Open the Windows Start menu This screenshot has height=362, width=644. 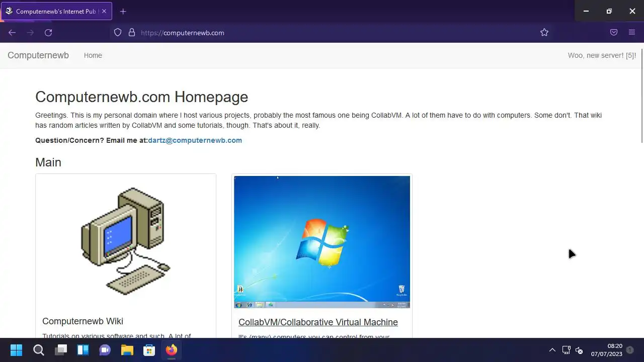pyautogui.click(x=16, y=350)
